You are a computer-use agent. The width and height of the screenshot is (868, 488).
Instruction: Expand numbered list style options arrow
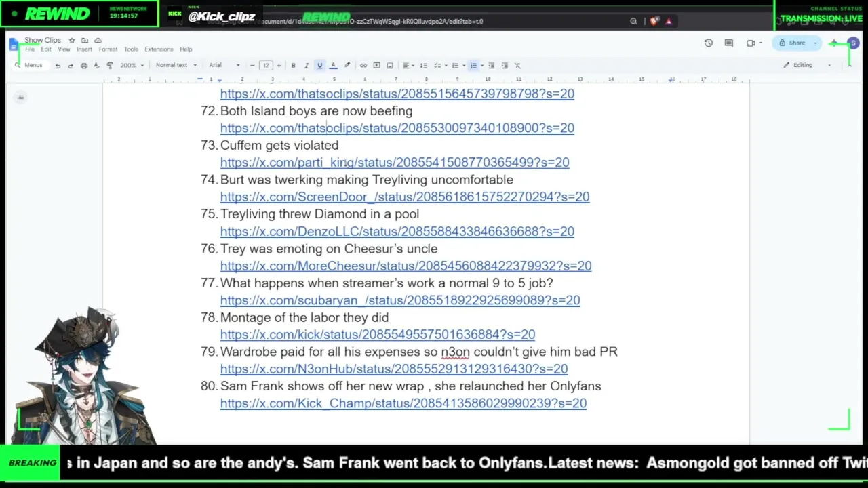coord(481,66)
